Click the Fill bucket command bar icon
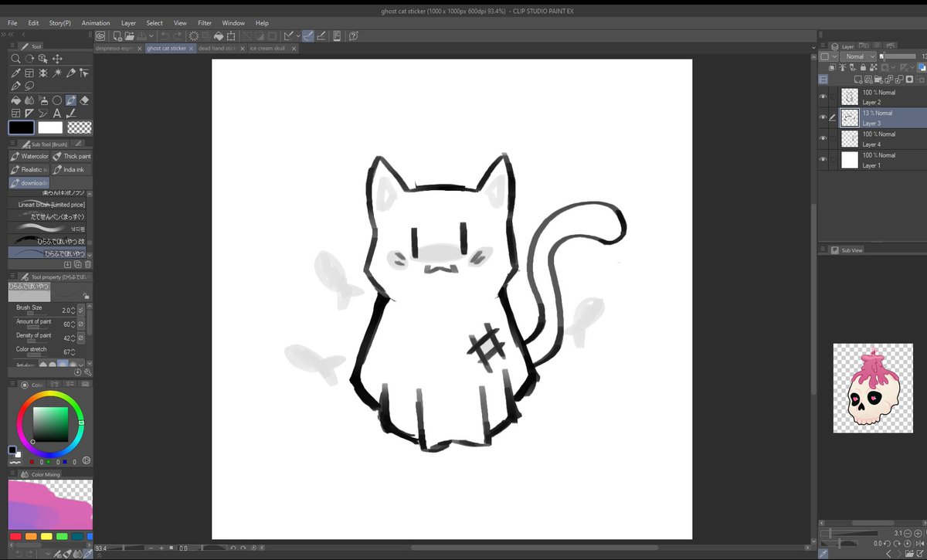The height and width of the screenshot is (560, 927). click(219, 36)
